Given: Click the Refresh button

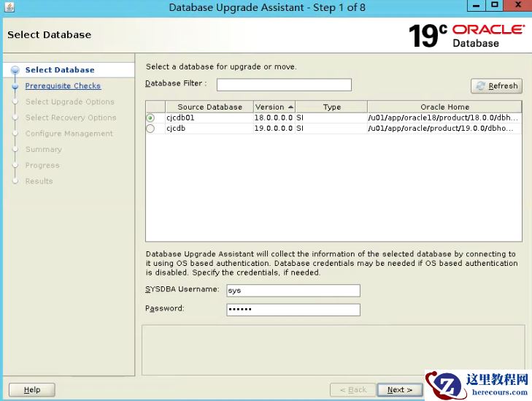Looking at the screenshot, I should (496, 86).
